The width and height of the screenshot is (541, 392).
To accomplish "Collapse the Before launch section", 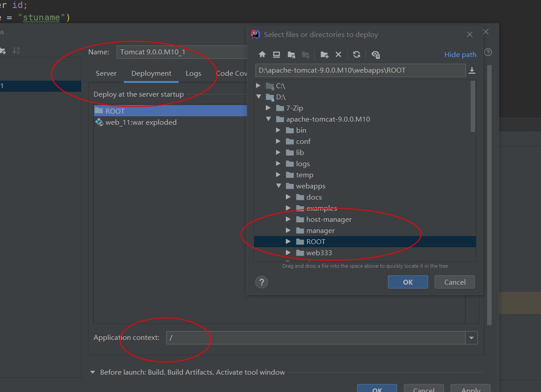I will point(93,372).
